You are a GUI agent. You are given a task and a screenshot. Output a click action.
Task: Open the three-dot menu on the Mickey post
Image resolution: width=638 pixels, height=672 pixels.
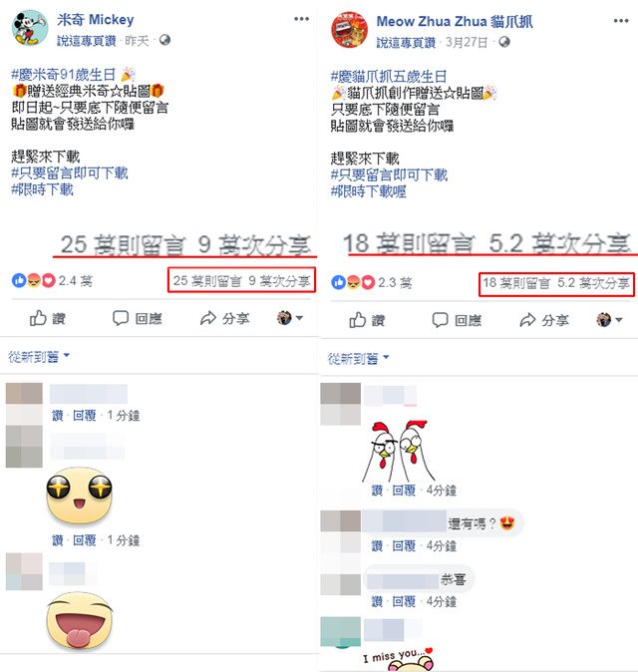(x=302, y=19)
